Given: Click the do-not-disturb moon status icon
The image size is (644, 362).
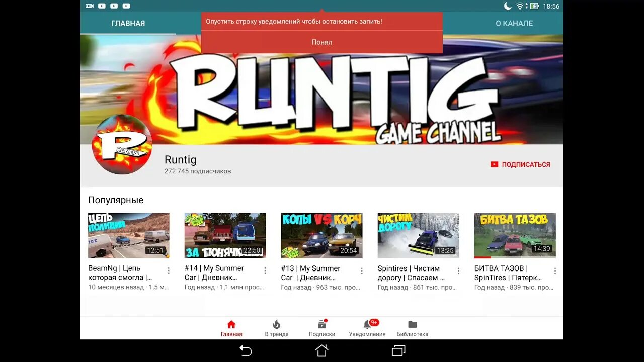Looking at the screenshot, I should pos(508,6).
